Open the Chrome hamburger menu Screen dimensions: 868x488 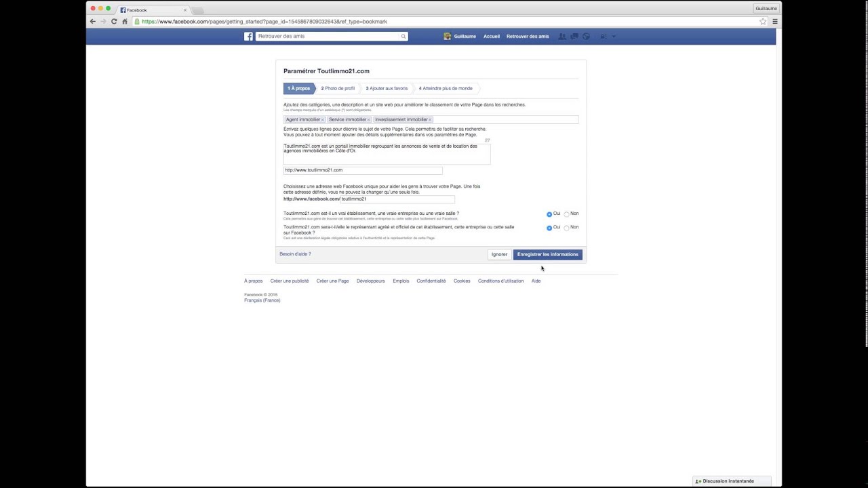pyautogui.click(x=775, y=22)
